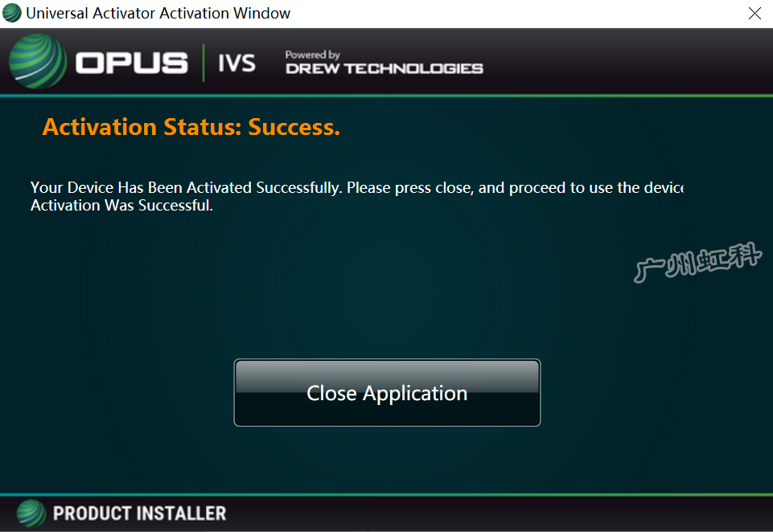Click the 'Activation Was Successful' text line
Viewport: 773px width, 532px height.
121,206
